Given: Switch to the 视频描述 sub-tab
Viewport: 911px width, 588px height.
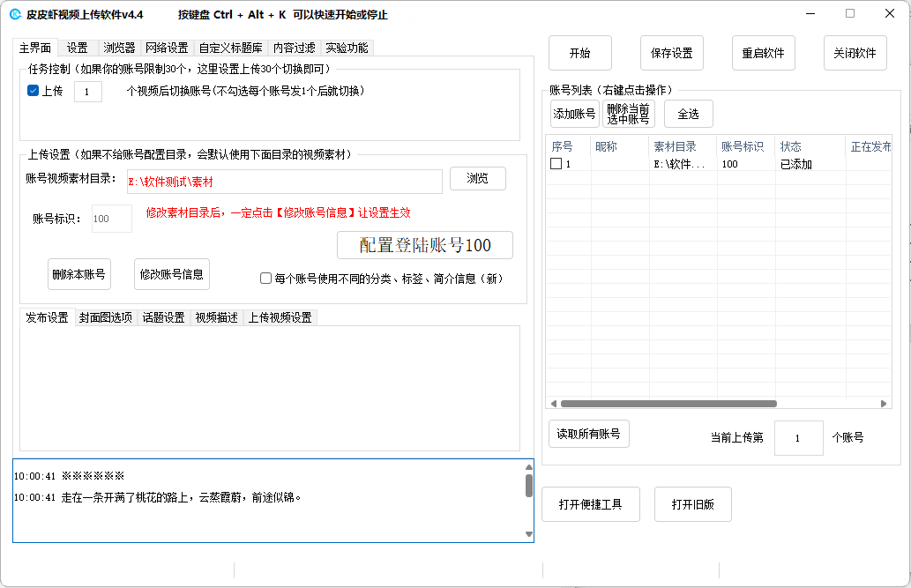Looking at the screenshot, I should 217,317.
